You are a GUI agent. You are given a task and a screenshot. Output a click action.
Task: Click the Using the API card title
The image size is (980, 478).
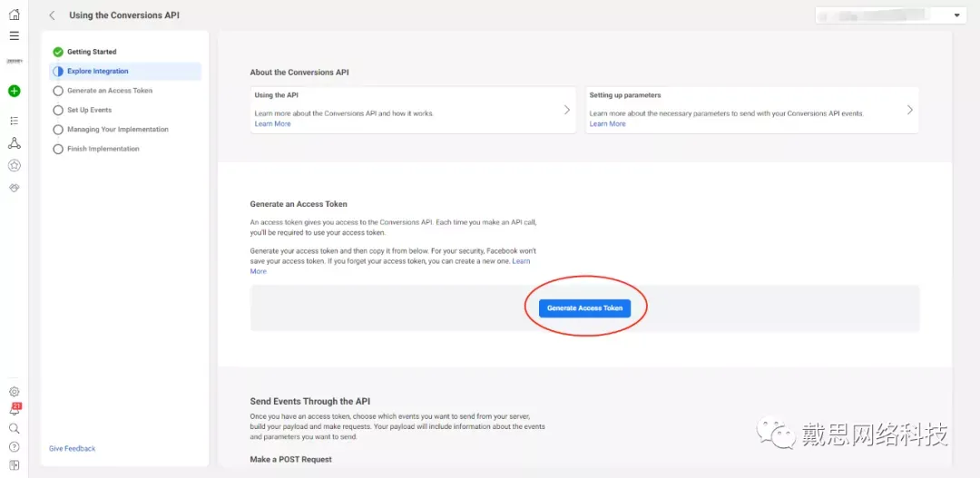click(276, 95)
